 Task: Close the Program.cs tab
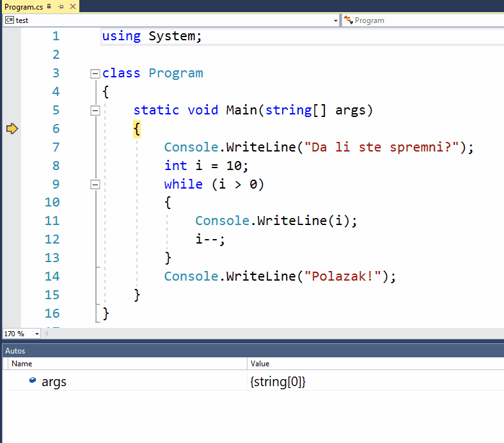coord(72,6)
